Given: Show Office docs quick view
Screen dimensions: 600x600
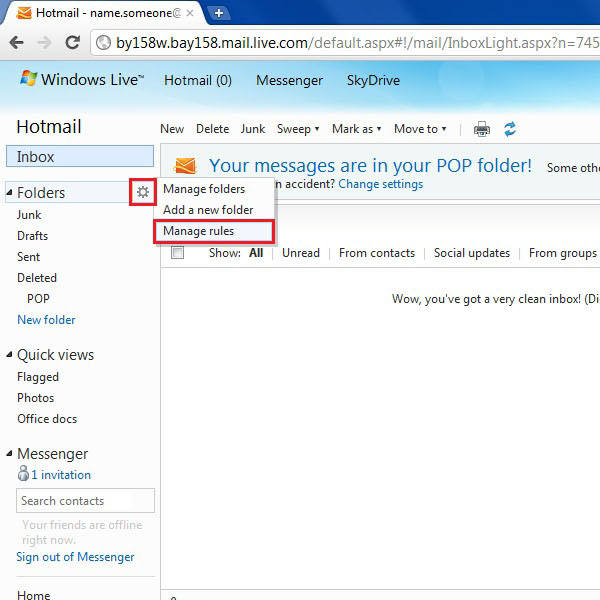Looking at the screenshot, I should tap(47, 419).
